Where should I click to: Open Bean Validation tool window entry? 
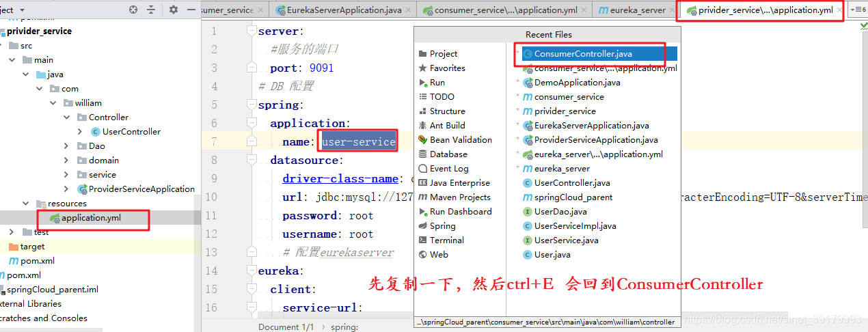[x=460, y=140]
